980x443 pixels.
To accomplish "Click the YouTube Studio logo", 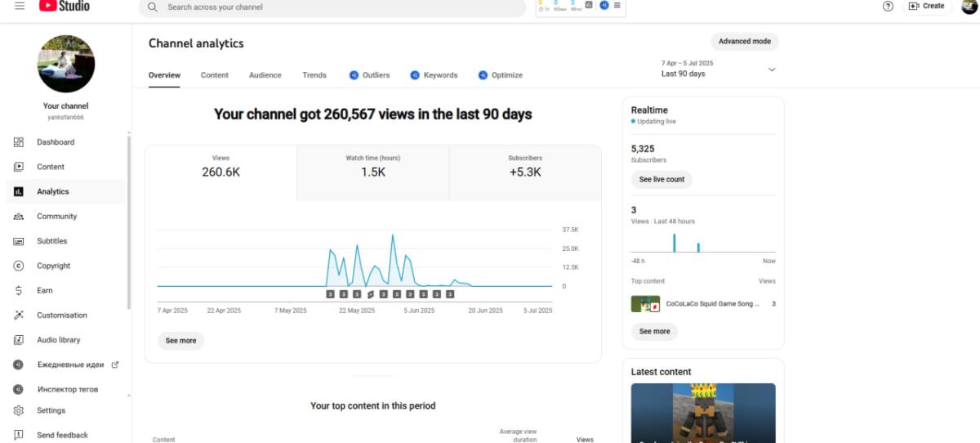I will pos(64,6).
